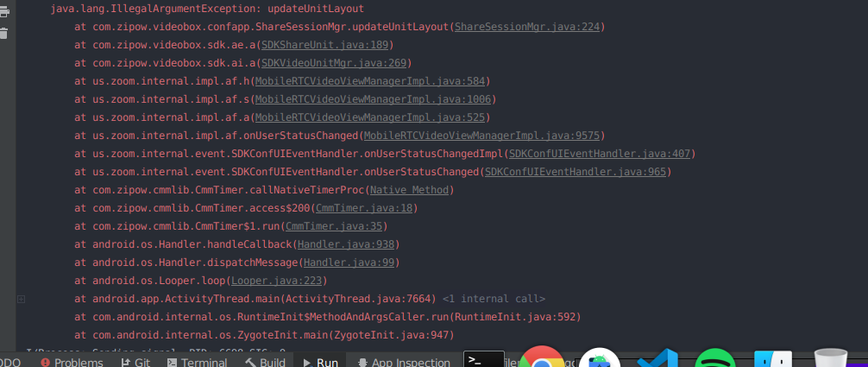Navigate to Handler.java:938 link
The height and width of the screenshot is (367, 868).
(x=345, y=244)
